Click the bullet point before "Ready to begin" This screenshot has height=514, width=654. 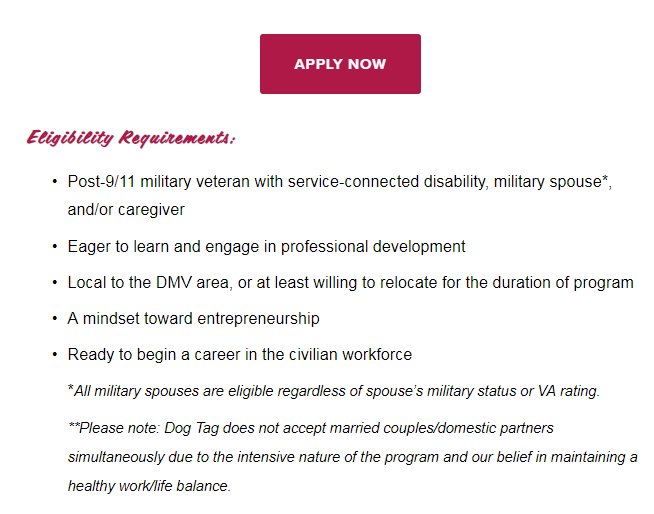point(54,354)
